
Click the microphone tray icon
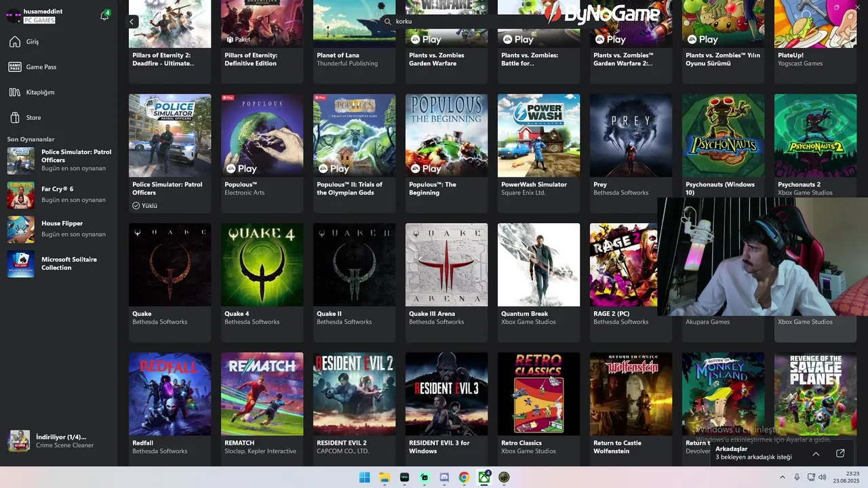(x=797, y=477)
